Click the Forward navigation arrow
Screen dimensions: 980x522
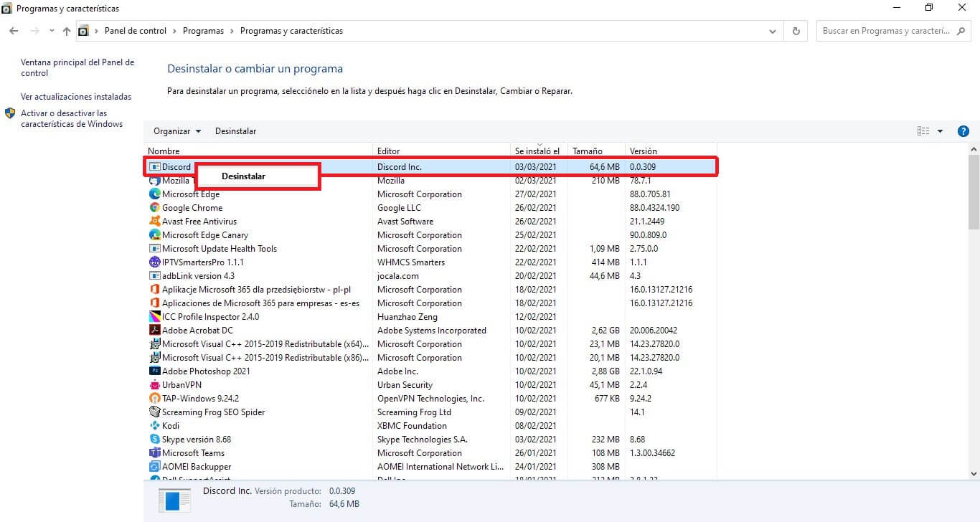tap(34, 31)
